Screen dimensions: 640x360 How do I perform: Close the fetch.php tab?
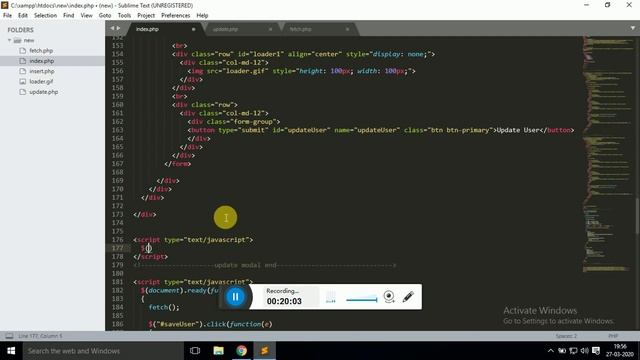[347, 29]
